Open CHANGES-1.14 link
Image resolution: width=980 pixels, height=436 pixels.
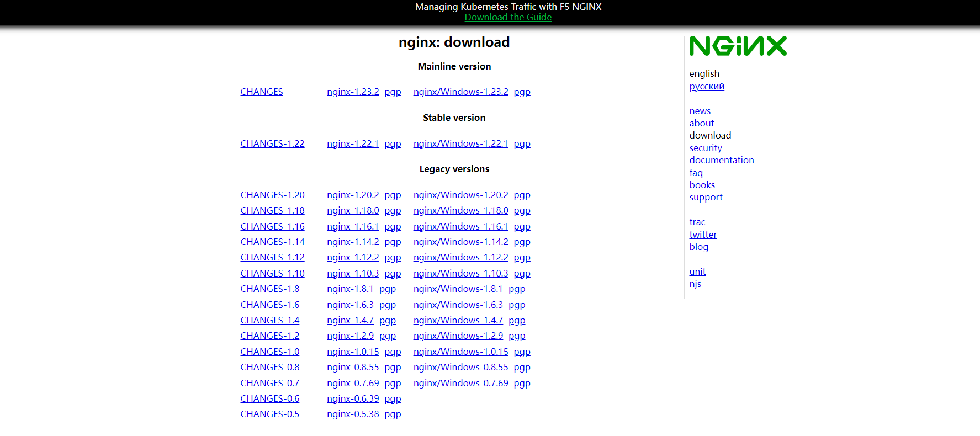coord(272,242)
